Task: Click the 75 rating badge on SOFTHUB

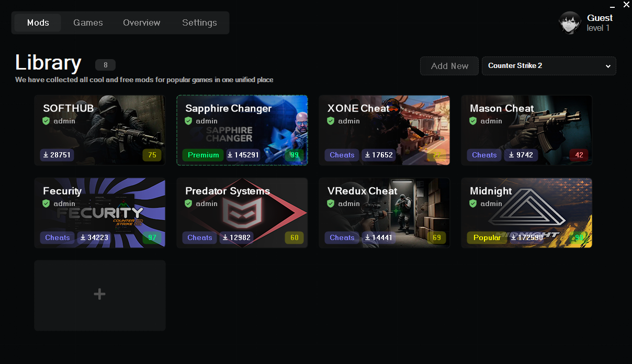Action: (x=152, y=155)
